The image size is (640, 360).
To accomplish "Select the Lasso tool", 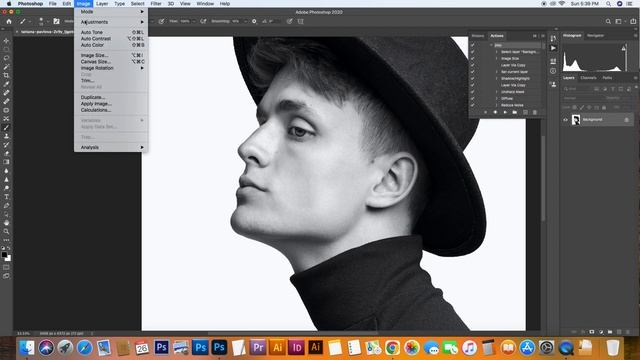I will click(x=6, y=58).
